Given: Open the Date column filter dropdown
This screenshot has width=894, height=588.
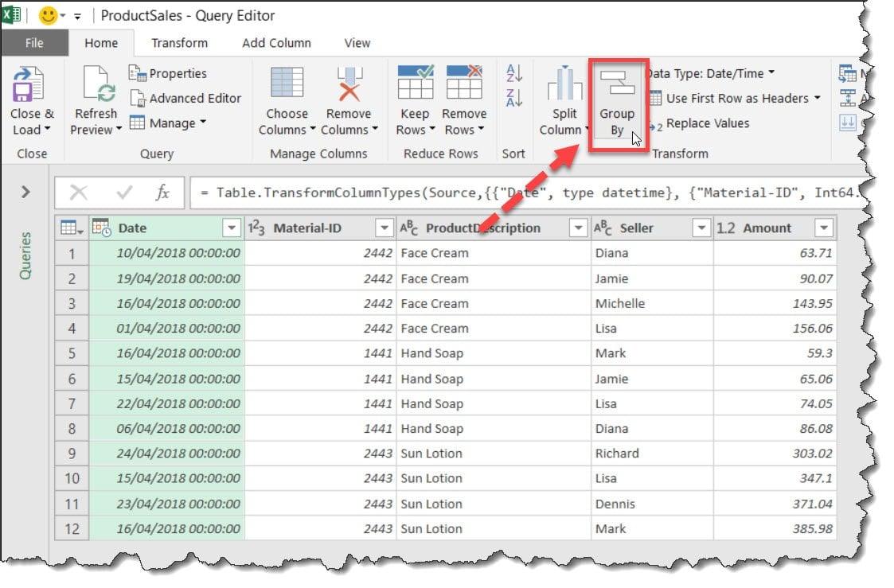Looking at the screenshot, I should (231, 228).
